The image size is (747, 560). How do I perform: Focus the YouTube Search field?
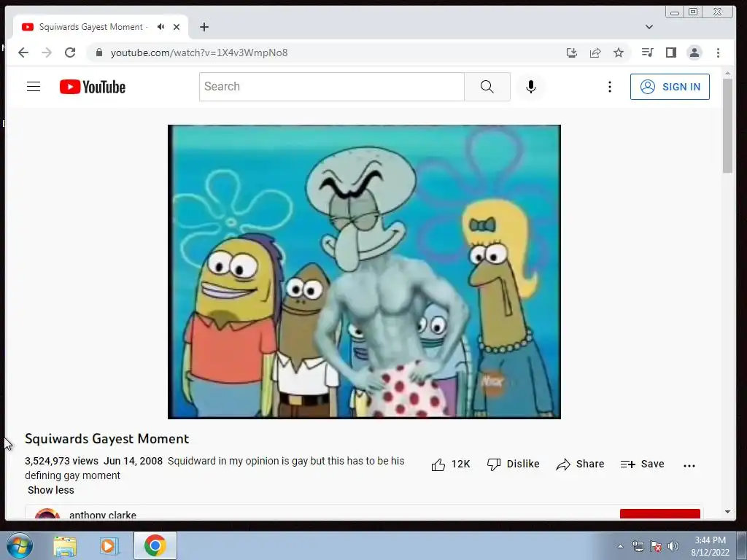point(332,87)
